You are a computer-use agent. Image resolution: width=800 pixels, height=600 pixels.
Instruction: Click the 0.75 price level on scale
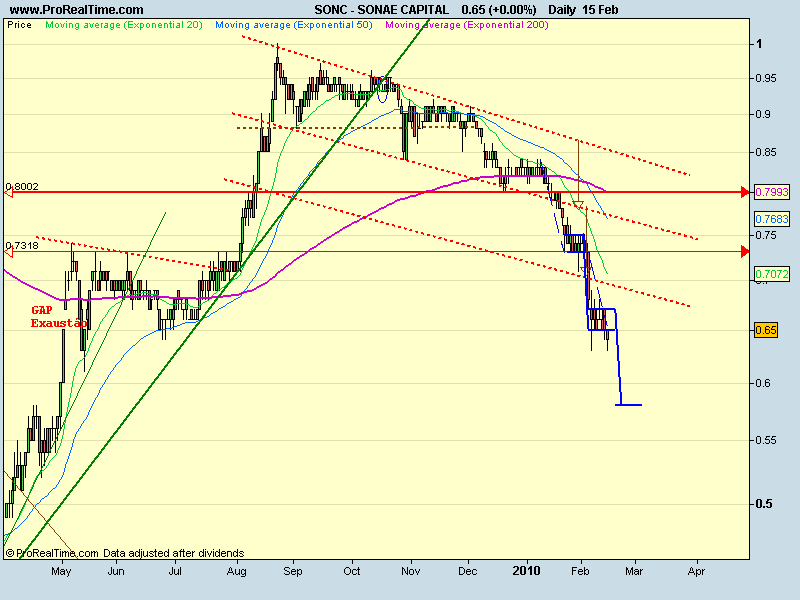point(765,235)
